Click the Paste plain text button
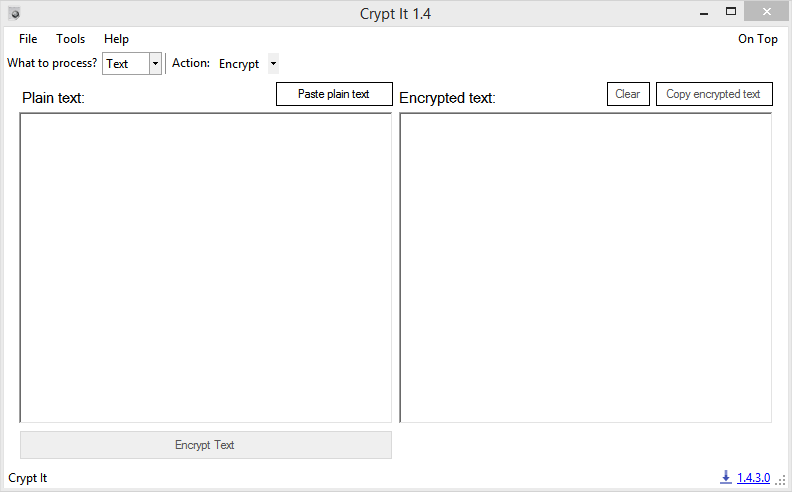792x492 pixels. [x=334, y=94]
